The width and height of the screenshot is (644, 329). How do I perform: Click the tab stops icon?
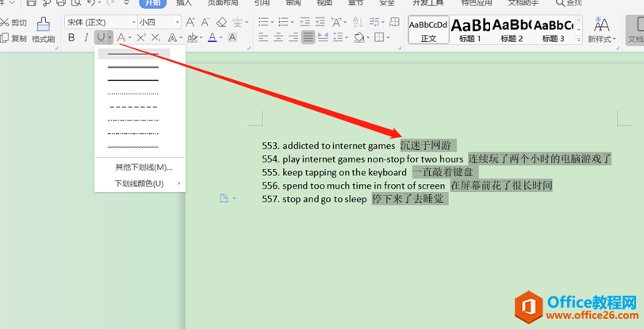click(x=394, y=21)
